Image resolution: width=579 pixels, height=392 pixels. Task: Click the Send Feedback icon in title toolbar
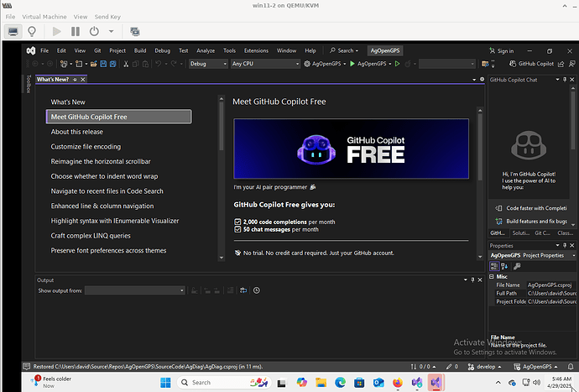click(x=572, y=64)
